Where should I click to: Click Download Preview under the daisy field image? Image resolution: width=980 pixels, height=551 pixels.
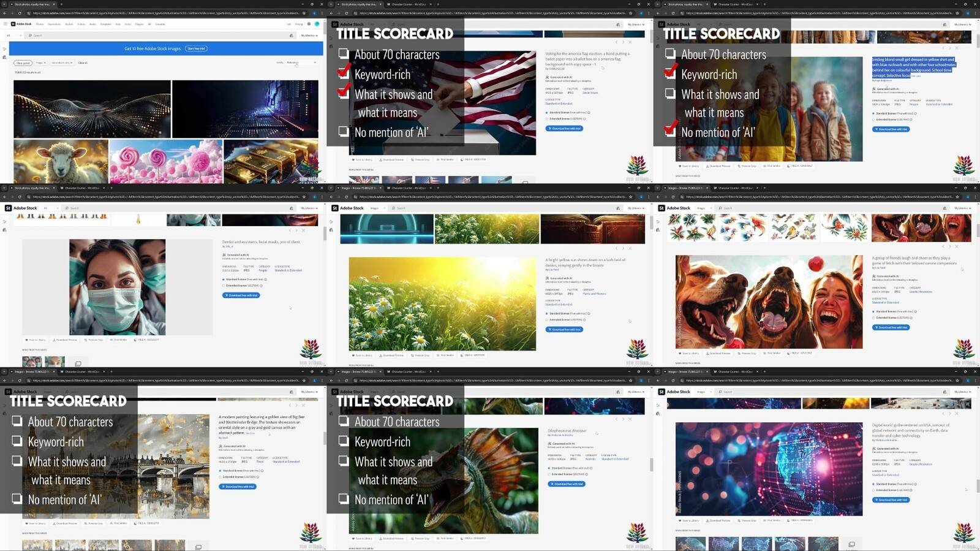[x=392, y=355]
